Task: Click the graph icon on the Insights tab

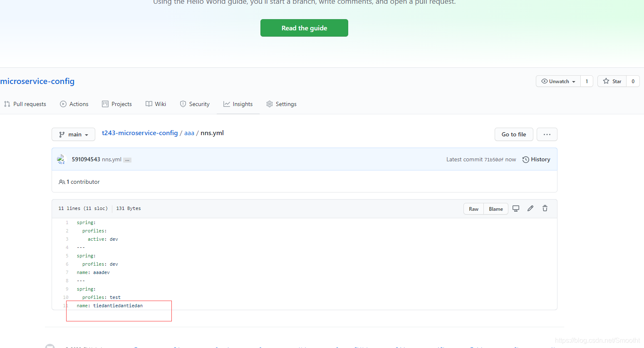Action: point(227,104)
